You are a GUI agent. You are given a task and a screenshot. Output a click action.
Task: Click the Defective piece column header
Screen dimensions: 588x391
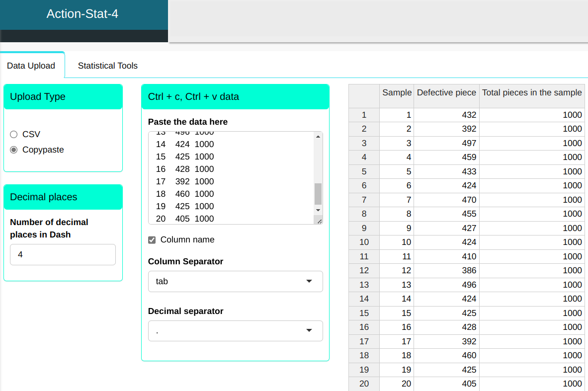tap(446, 92)
